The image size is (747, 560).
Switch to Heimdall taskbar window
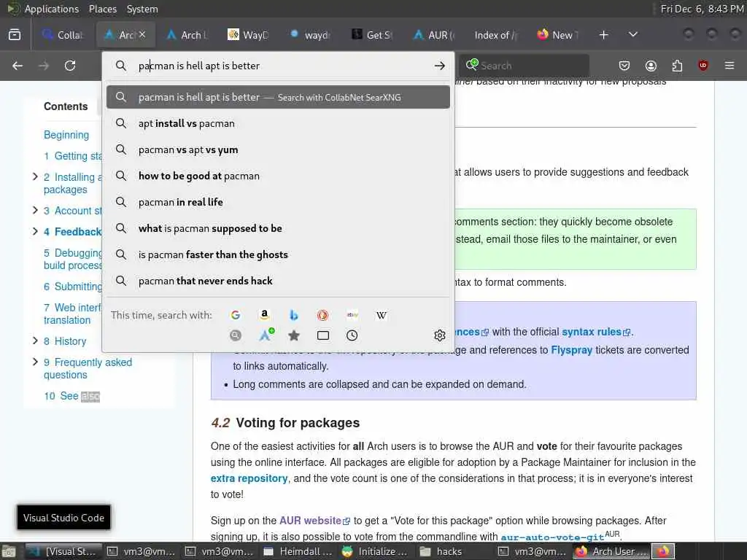(298, 551)
